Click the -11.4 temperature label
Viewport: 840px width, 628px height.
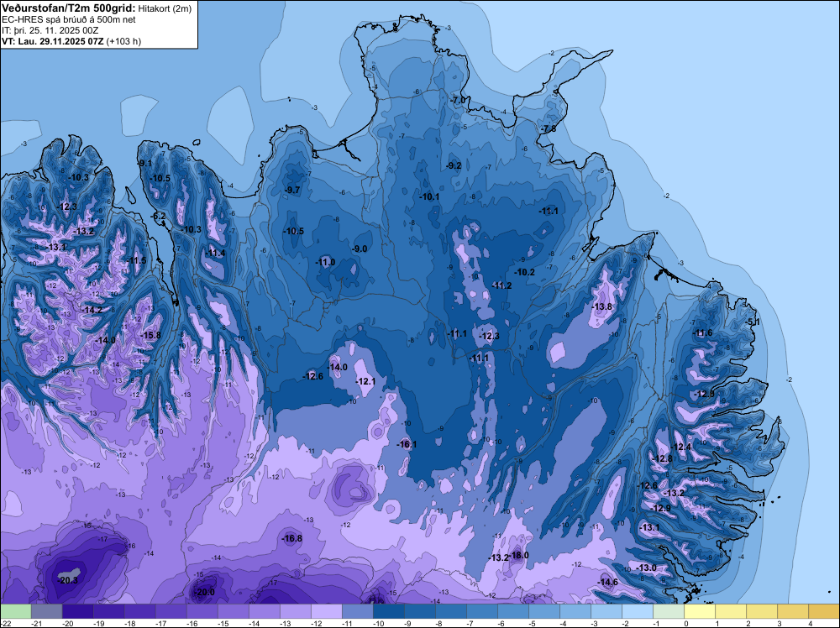pos(215,254)
